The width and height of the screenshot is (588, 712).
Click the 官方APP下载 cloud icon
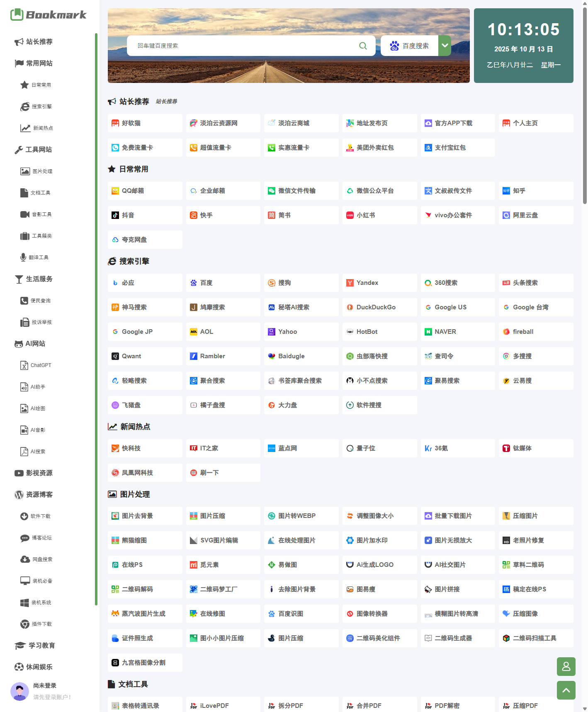(428, 123)
